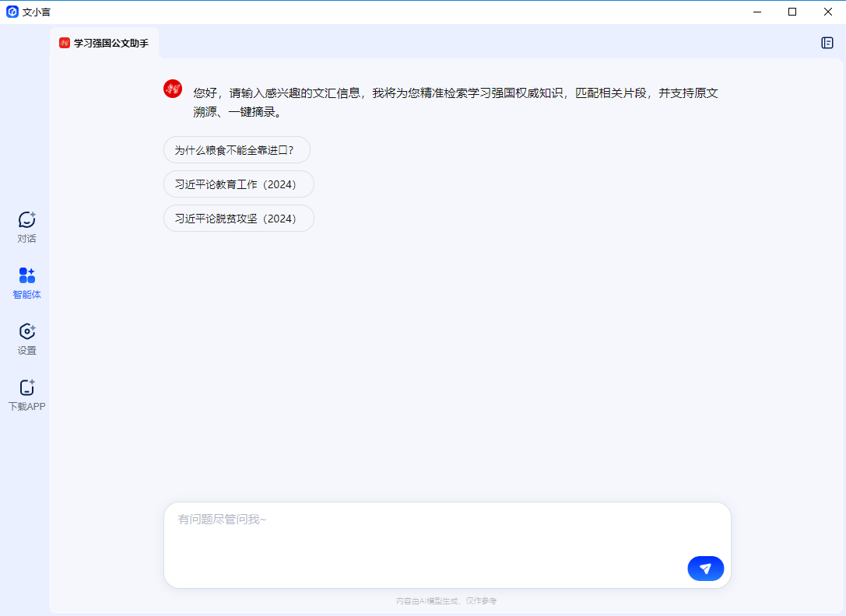Click the blue paper-plane send icon
Viewport: 846px width, 616px height.
coord(705,569)
